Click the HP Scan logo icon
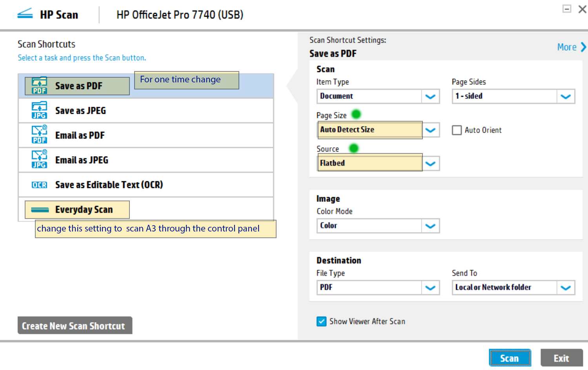The height and width of the screenshot is (370, 588). pos(25,14)
